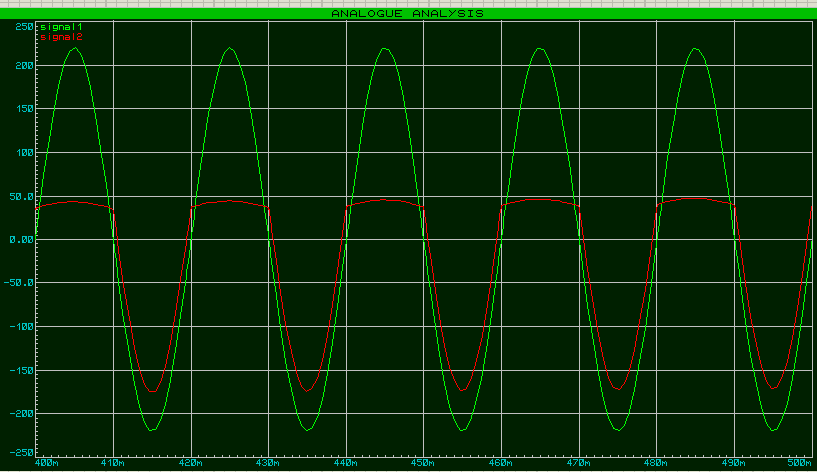Click the 430m time axis label
Screen dimensions: 817x472
pyautogui.click(x=268, y=463)
